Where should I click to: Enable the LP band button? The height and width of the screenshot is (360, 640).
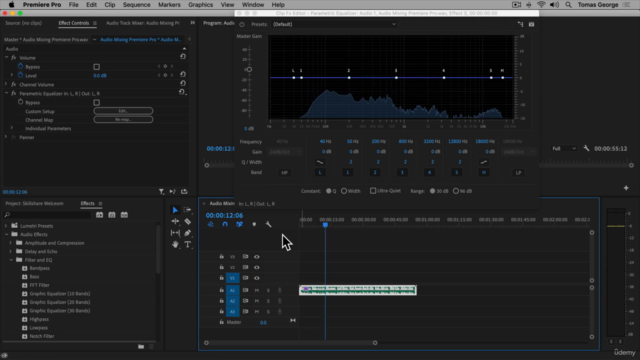518,173
